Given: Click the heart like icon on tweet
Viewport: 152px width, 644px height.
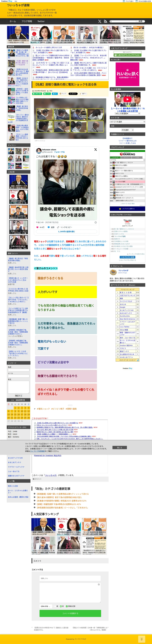Looking at the screenshot, I should (37, 227).
